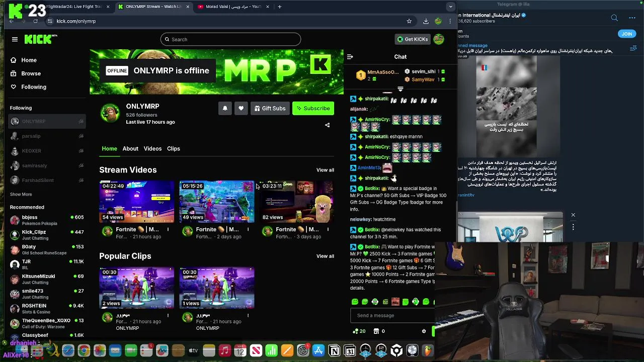Click the Subscribe button
Screen dimensions: 644x362
(x=313, y=108)
